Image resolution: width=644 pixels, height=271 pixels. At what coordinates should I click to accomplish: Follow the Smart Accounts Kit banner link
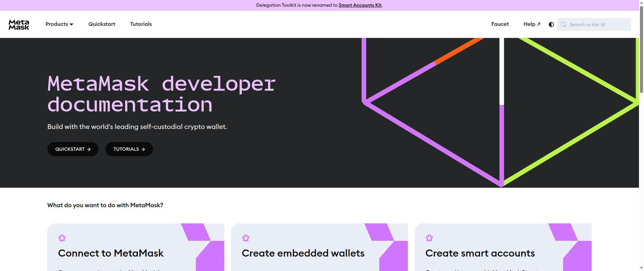click(x=360, y=5)
